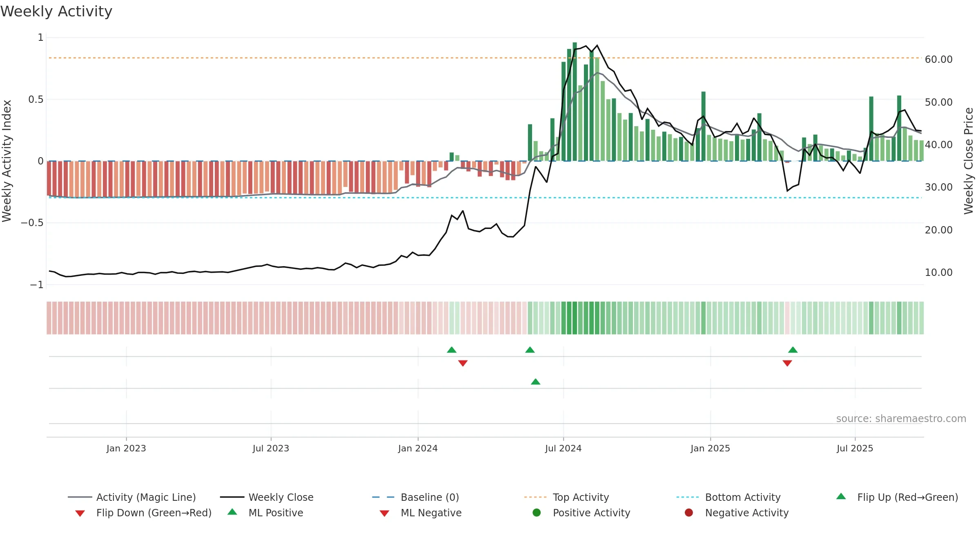Toggle the Flip Up (Red→Green) legend entry
980x551 pixels.
[x=897, y=497]
